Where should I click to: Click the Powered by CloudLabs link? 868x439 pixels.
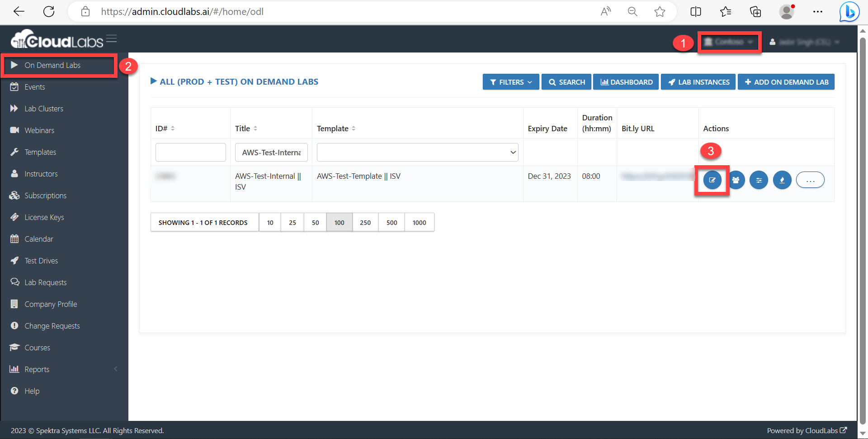807,430
